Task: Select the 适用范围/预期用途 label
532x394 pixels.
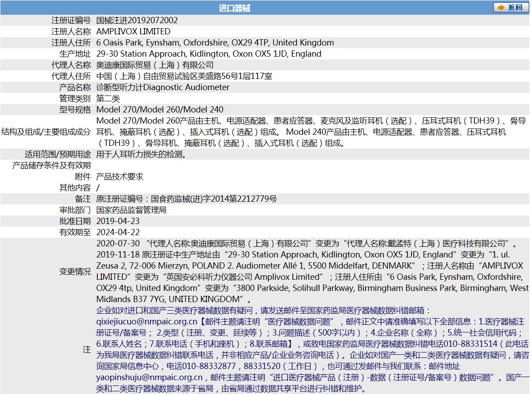Action: (58, 155)
